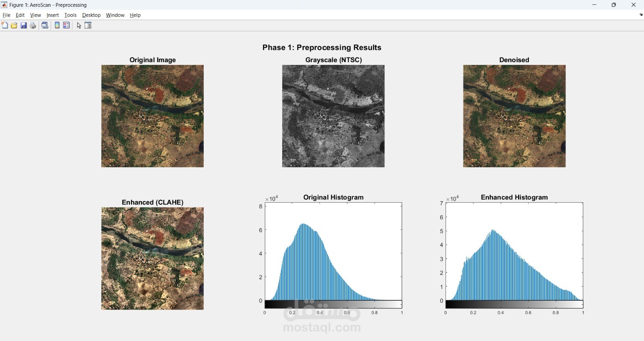The height and width of the screenshot is (341, 644).
Task: Click the 'Enhanced Histogram' title text
Action: point(514,198)
